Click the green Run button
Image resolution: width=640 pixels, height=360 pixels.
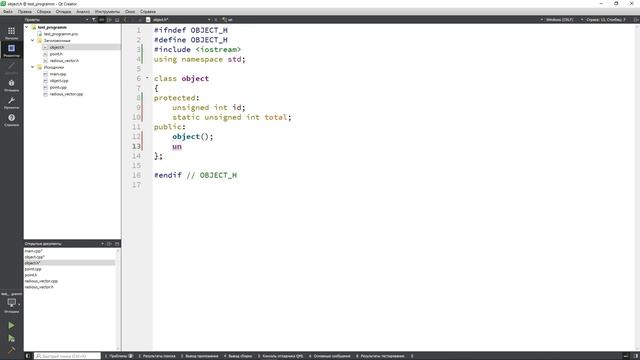click(11, 325)
